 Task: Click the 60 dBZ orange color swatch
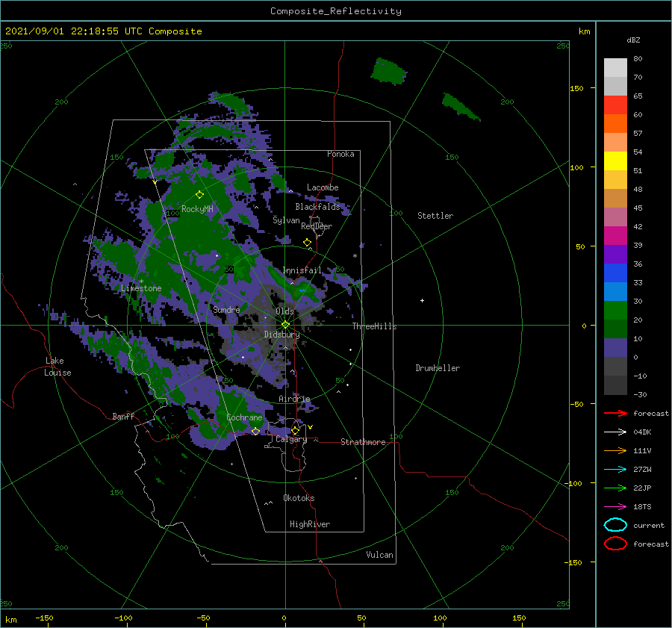coord(615,123)
